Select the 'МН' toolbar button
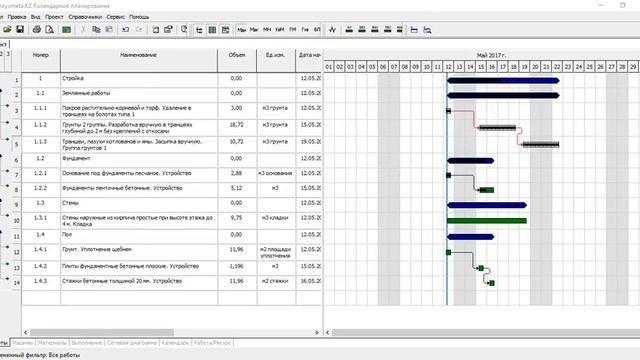Viewport: 640px width, 360px height. (267, 30)
